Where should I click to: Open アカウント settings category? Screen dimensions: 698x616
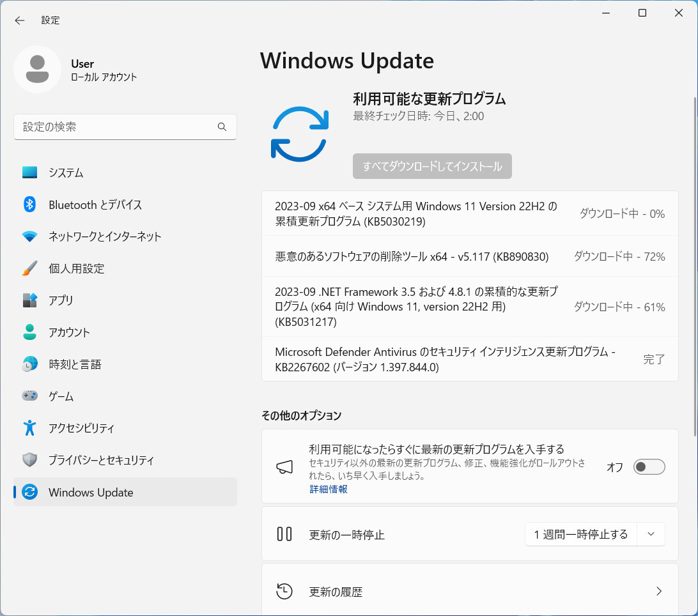tap(125, 332)
